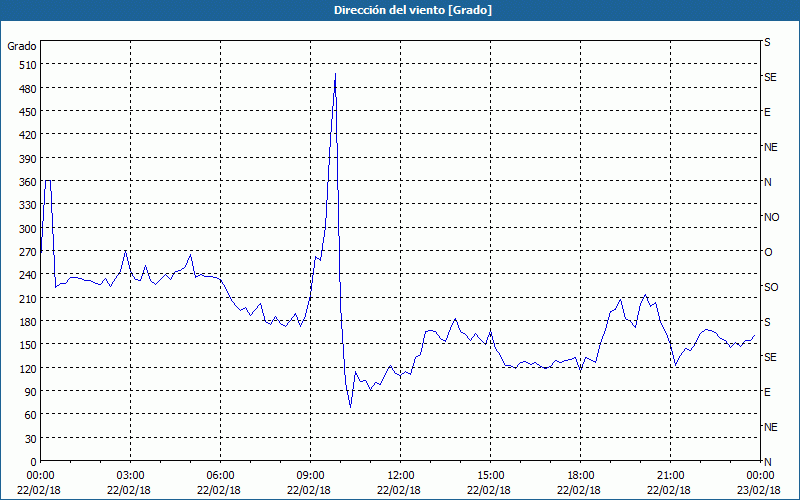Click the lowest dip of the wind line
This screenshot has height=500, width=800.
pyautogui.click(x=351, y=407)
